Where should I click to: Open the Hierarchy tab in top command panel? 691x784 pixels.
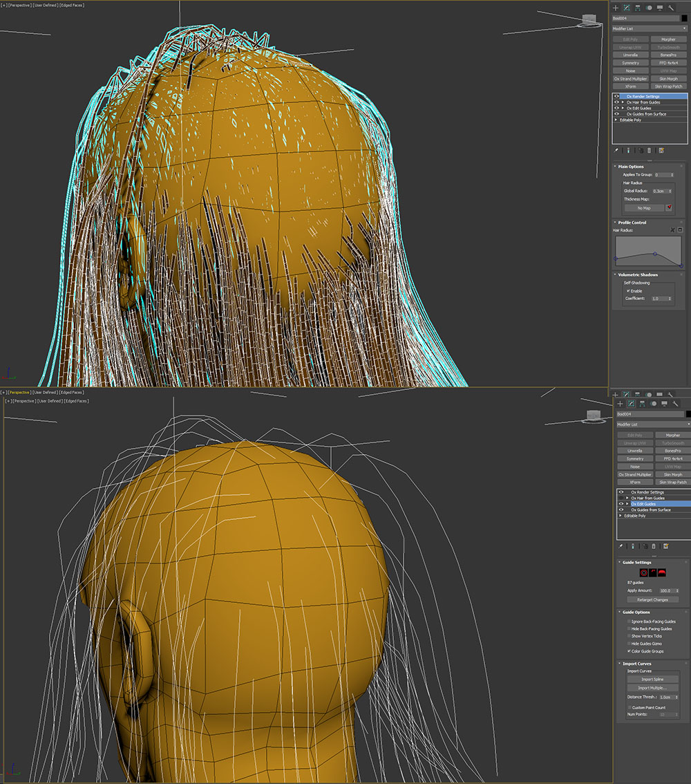click(x=637, y=8)
